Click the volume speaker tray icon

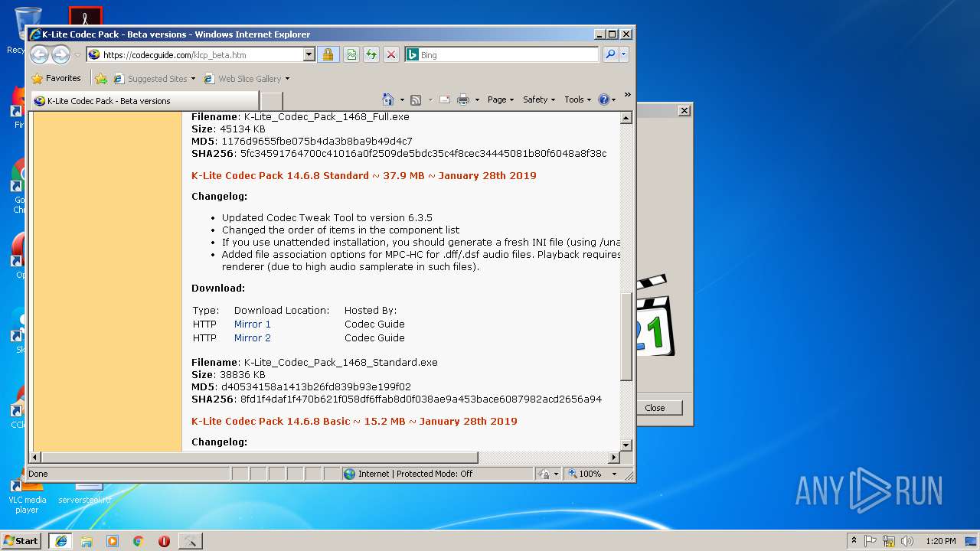coord(907,541)
